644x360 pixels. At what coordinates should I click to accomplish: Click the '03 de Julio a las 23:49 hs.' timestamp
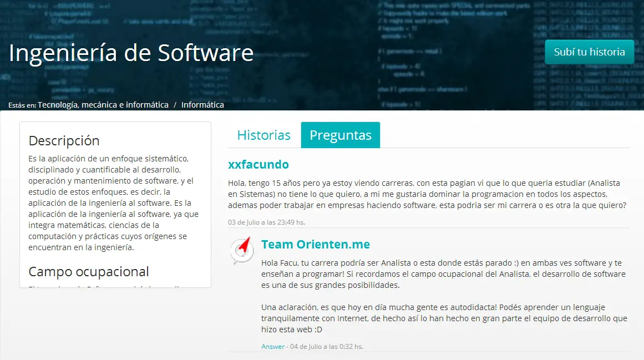click(x=267, y=222)
